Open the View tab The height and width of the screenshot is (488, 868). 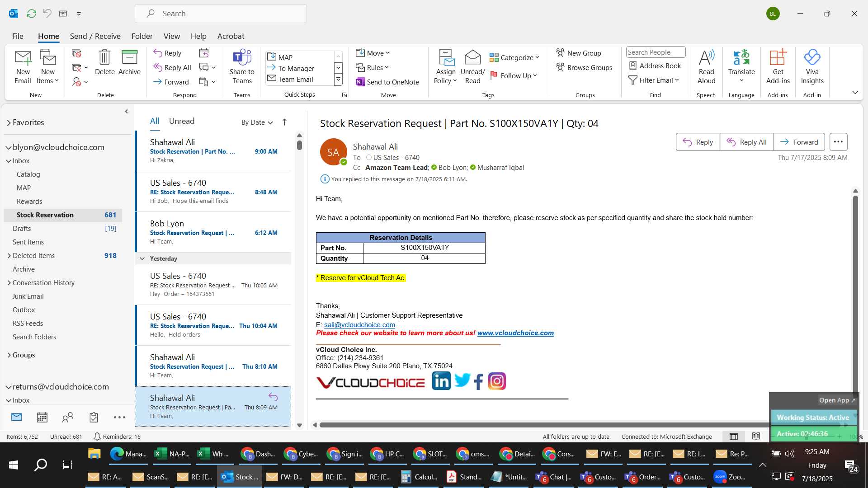[x=172, y=36]
